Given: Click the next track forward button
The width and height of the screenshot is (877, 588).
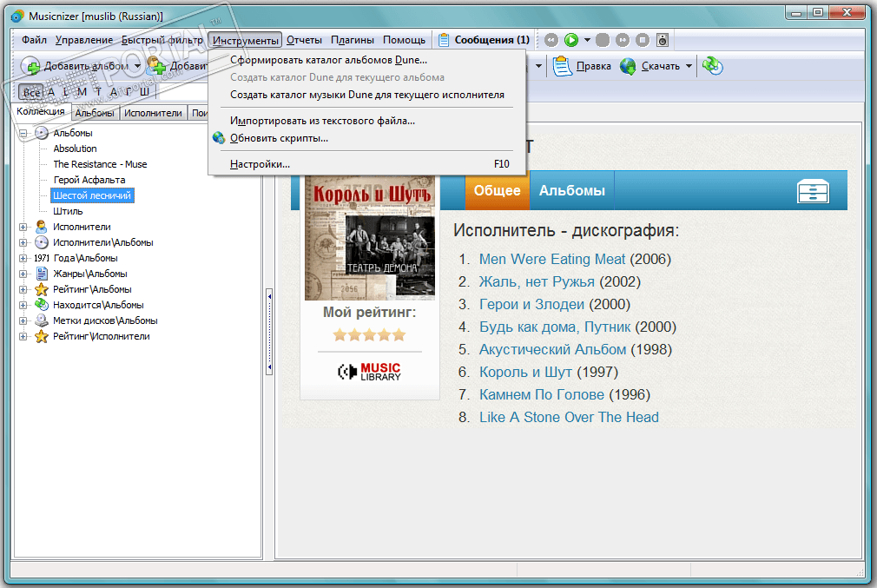Looking at the screenshot, I should coord(623,40).
